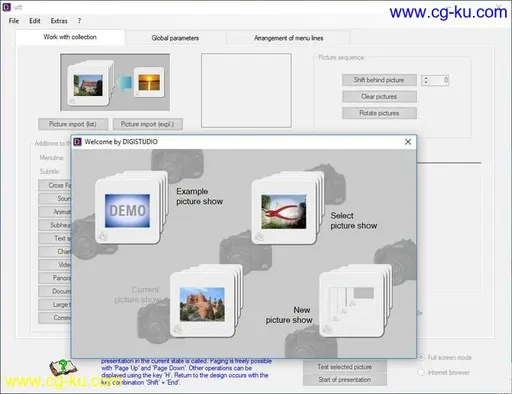This screenshot has width=512, height=394.
Task: Switch to Arrangement of menu lines tab
Action: 288,38
